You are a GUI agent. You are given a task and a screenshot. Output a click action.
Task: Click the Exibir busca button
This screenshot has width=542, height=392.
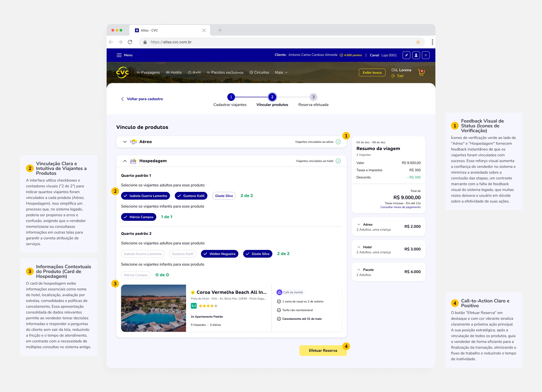point(372,72)
